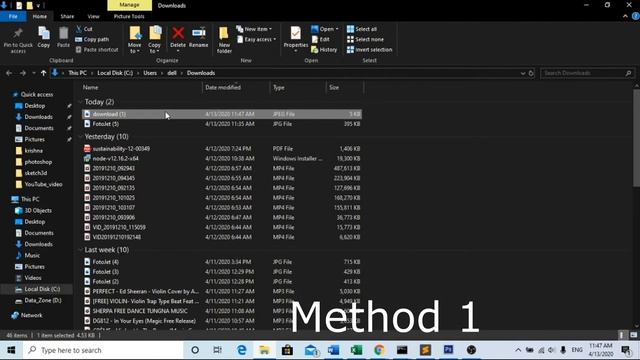The image size is (640, 360).
Task: Go up one folder level arrow
Action: click(44, 73)
